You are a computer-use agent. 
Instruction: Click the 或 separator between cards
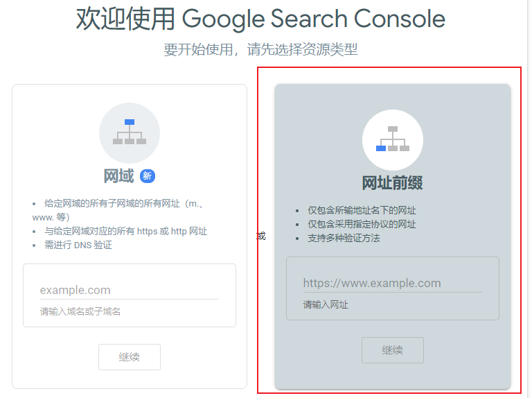260,236
